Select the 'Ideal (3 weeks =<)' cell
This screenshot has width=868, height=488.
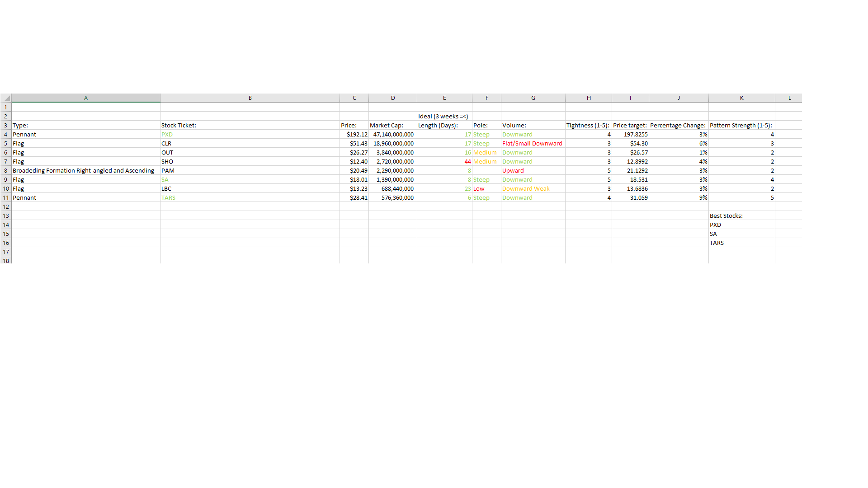pos(443,117)
